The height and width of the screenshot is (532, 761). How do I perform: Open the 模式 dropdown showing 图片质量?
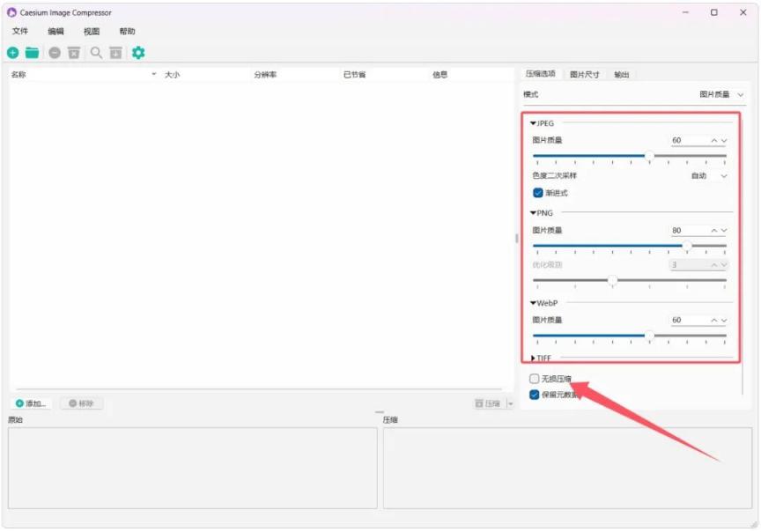pyautogui.click(x=721, y=94)
